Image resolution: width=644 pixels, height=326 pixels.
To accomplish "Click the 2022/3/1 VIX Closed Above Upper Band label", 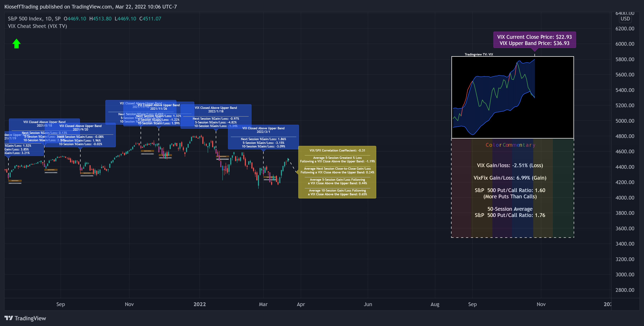I will tap(263, 137).
